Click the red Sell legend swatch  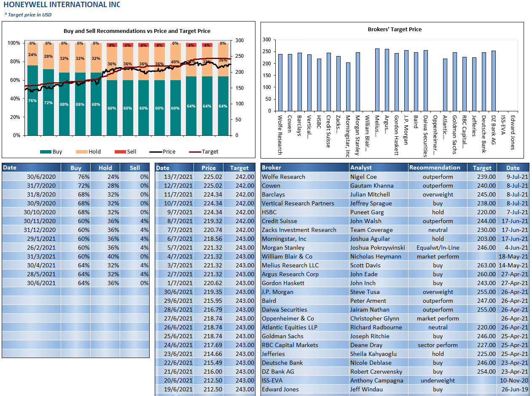(120, 152)
